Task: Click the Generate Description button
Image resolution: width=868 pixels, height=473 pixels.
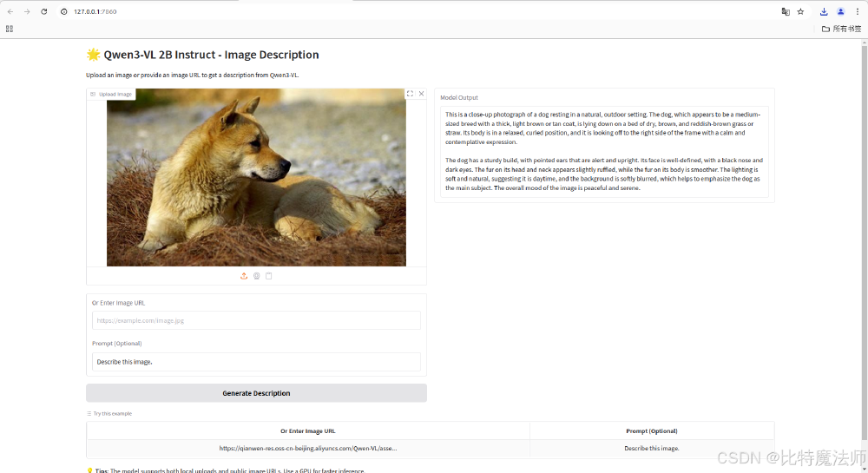Action: pos(256,393)
